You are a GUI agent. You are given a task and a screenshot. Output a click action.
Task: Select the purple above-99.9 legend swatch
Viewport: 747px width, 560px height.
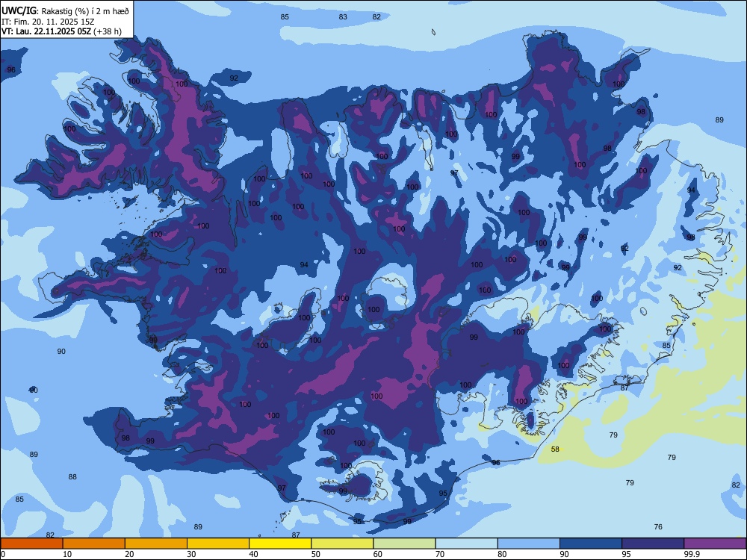715,544
